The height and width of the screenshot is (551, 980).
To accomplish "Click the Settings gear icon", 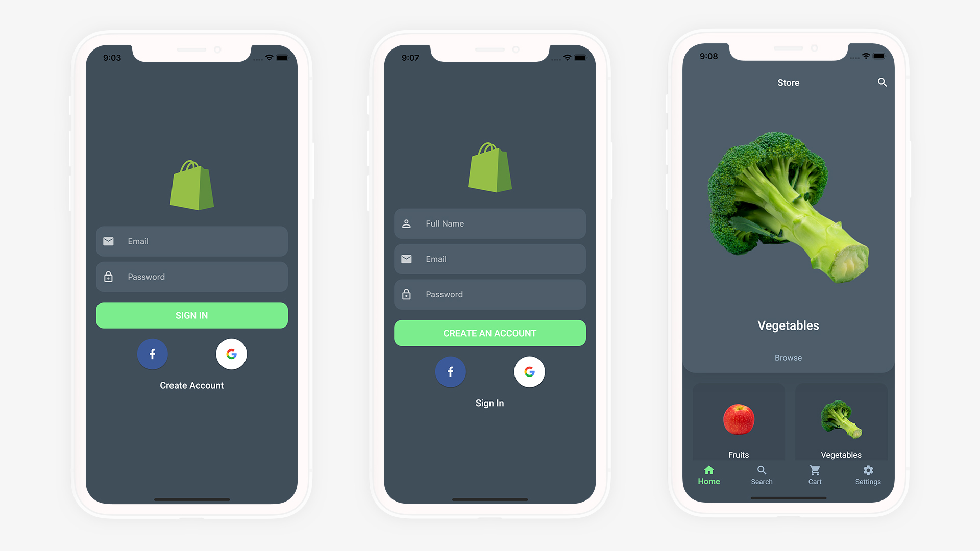I will tap(868, 470).
